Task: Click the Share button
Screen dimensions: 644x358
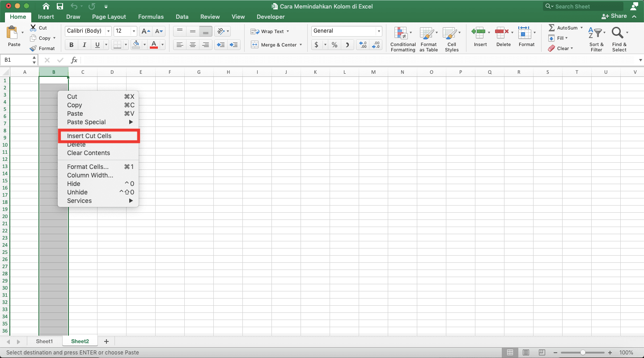Action: pos(614,16)
